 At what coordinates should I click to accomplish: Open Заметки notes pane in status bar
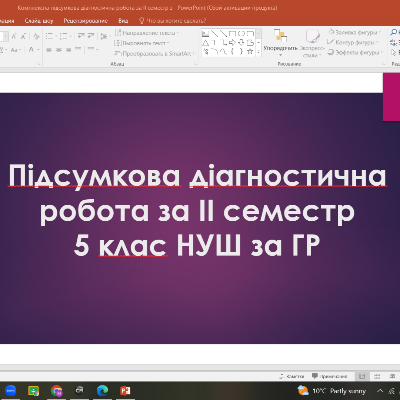tap(292, 376)
